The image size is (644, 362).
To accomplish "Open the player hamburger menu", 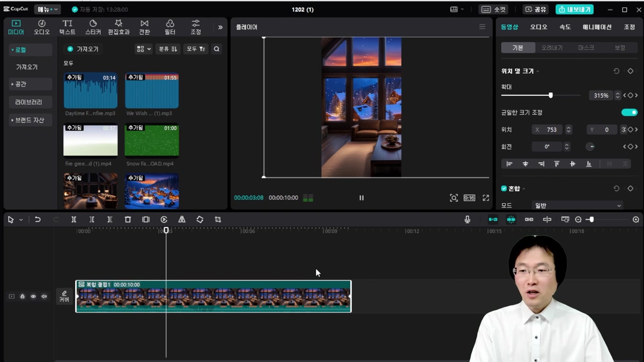I will (482, 27).
